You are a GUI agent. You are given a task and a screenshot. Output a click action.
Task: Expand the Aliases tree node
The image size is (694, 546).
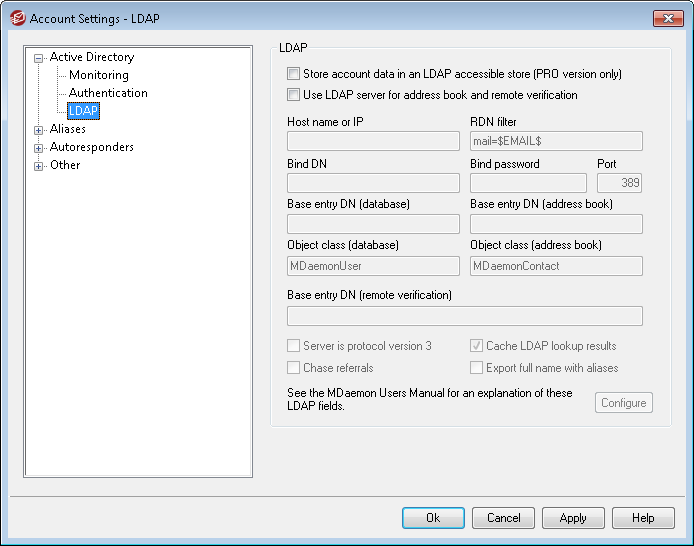(x=39, y=130)
